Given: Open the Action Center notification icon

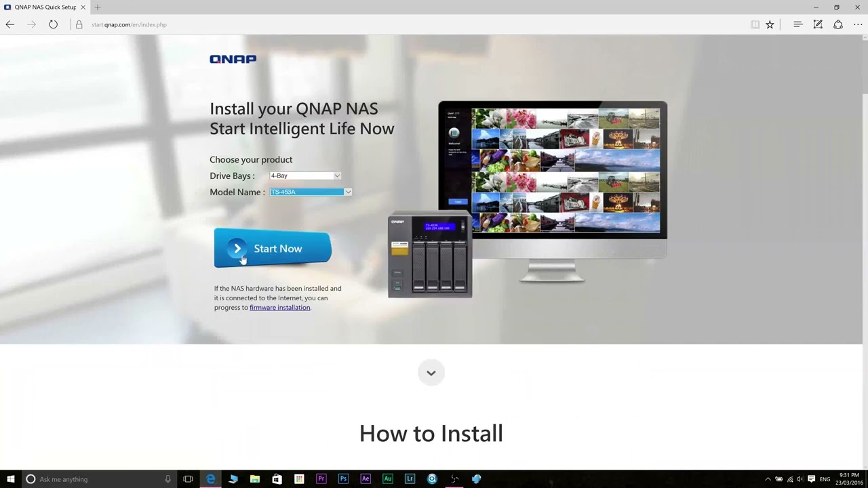Looking at the screenshot, I should click(812, 479).
